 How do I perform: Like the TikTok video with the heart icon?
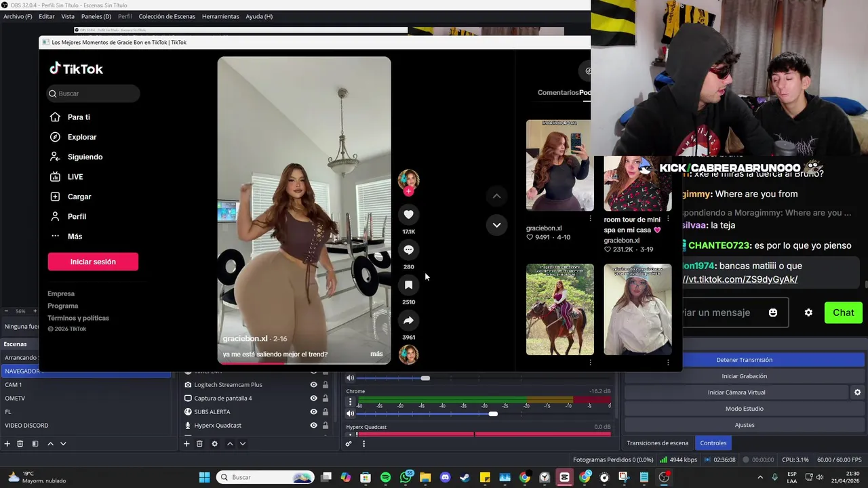pyautogui.click(x=408, y=215)
